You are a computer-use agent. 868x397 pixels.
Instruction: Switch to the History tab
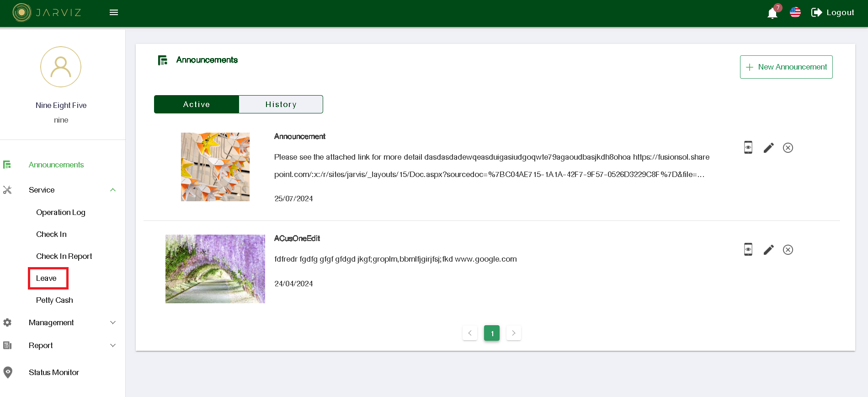[281, 104]
